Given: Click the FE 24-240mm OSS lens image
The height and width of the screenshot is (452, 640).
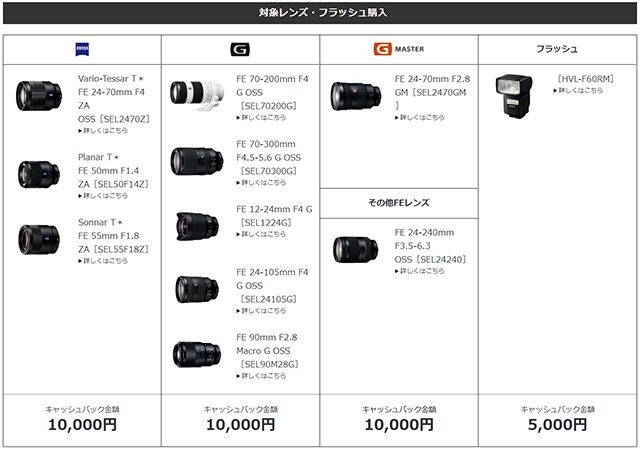Looking at the screenshot, I should pos(358,248).
